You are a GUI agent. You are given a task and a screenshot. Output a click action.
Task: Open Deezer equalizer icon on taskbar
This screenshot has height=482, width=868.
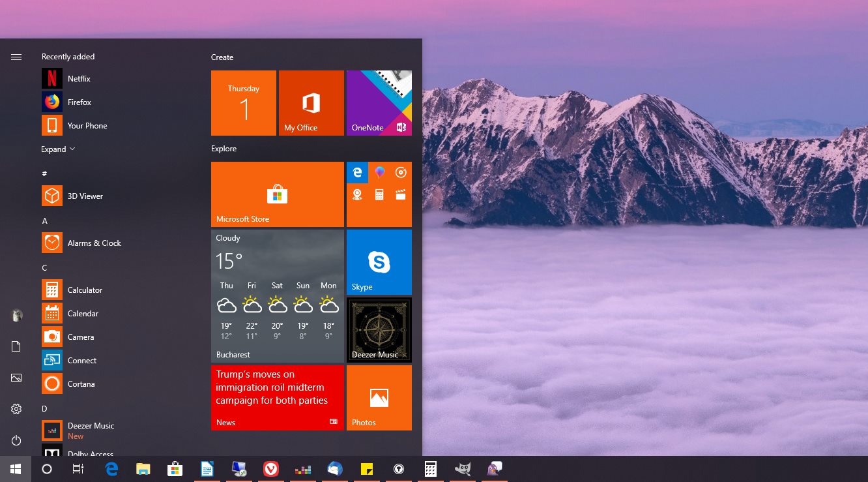[x=302, y=469]
